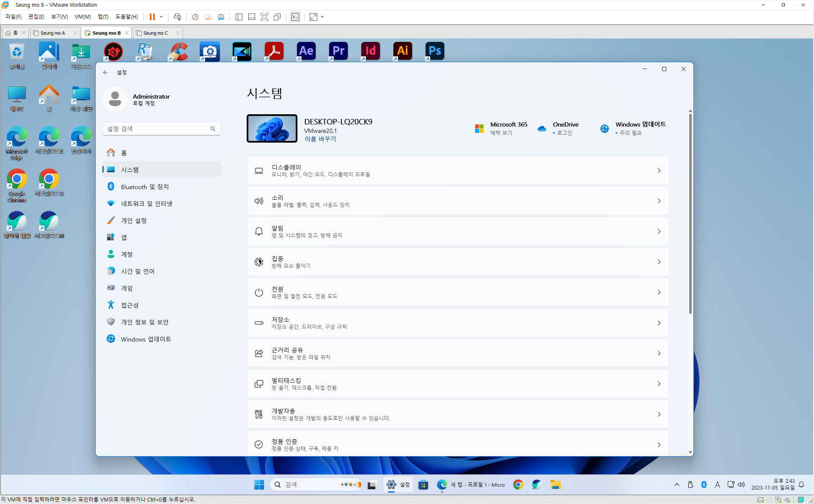Open Windows Update in settings sidebar
This screenshot has height=504, width=814.
click(x=146, y=339)
